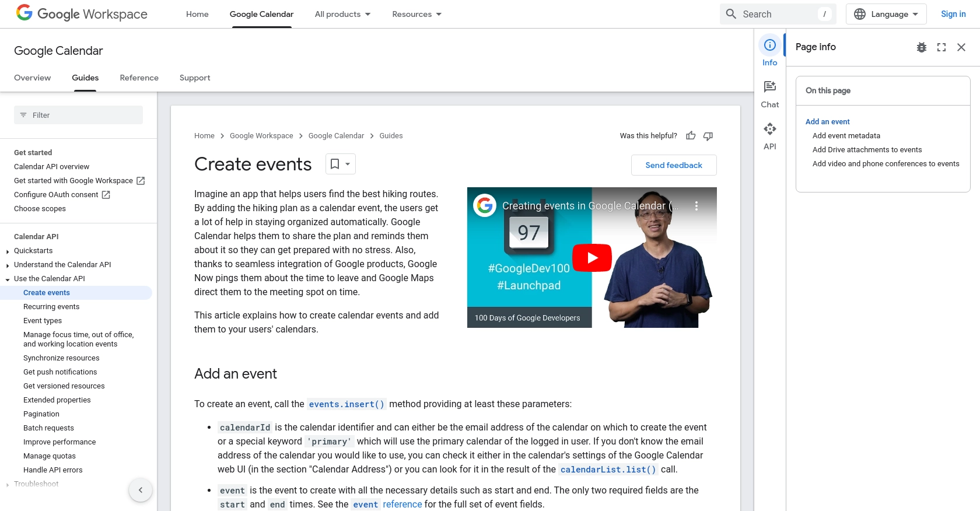Jump to Add event metadata section
The width and height of the screenshot is (980, 511).
point(846,136)
